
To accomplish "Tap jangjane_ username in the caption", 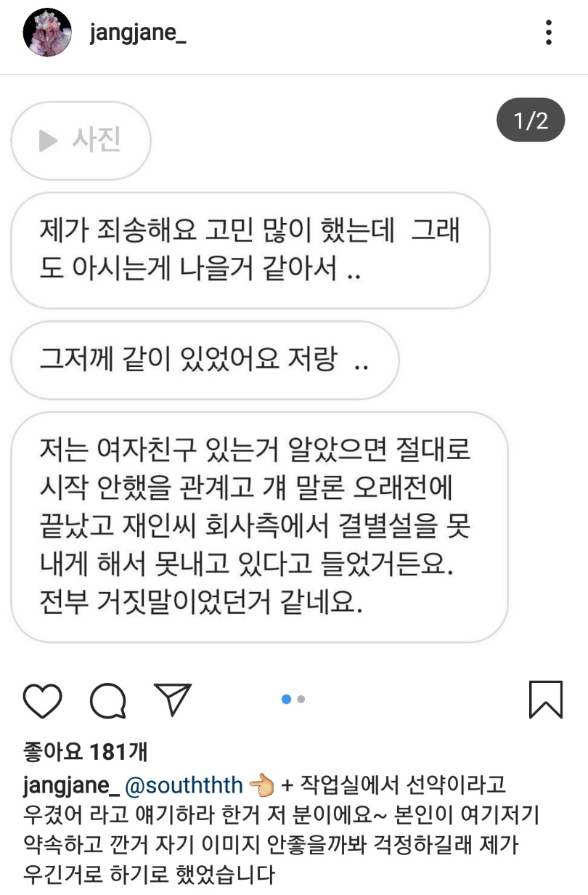I will pos(71,786).
